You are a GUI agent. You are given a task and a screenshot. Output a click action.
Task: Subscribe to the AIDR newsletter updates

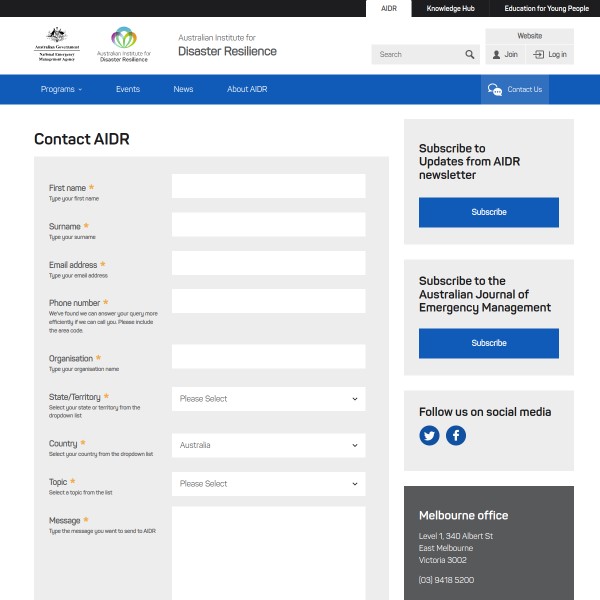[488, 212]
